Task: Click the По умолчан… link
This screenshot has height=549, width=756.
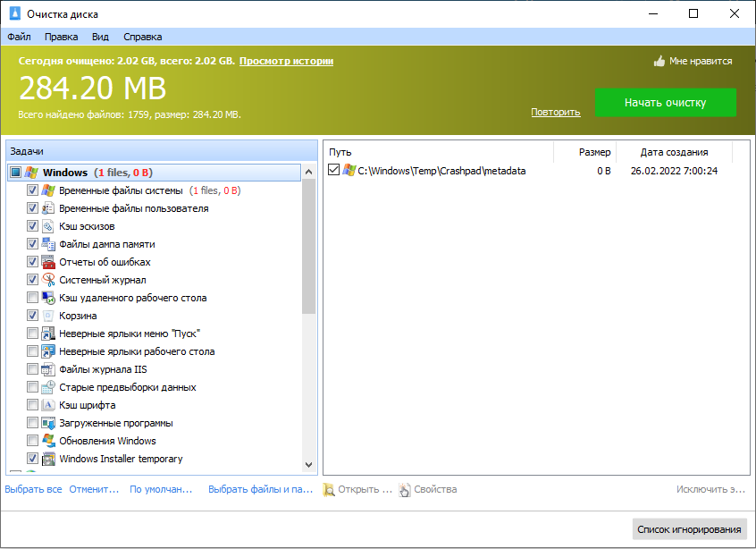Action: (x=161, y=489)
